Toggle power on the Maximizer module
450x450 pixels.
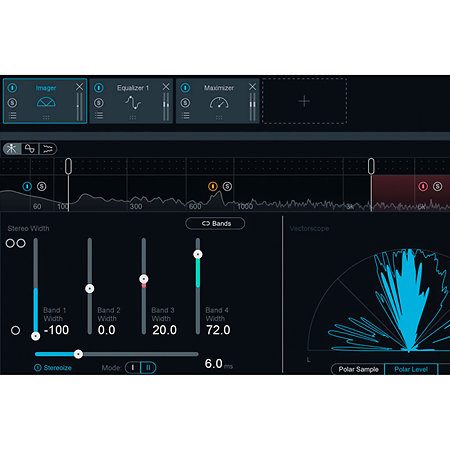(185, 88)
